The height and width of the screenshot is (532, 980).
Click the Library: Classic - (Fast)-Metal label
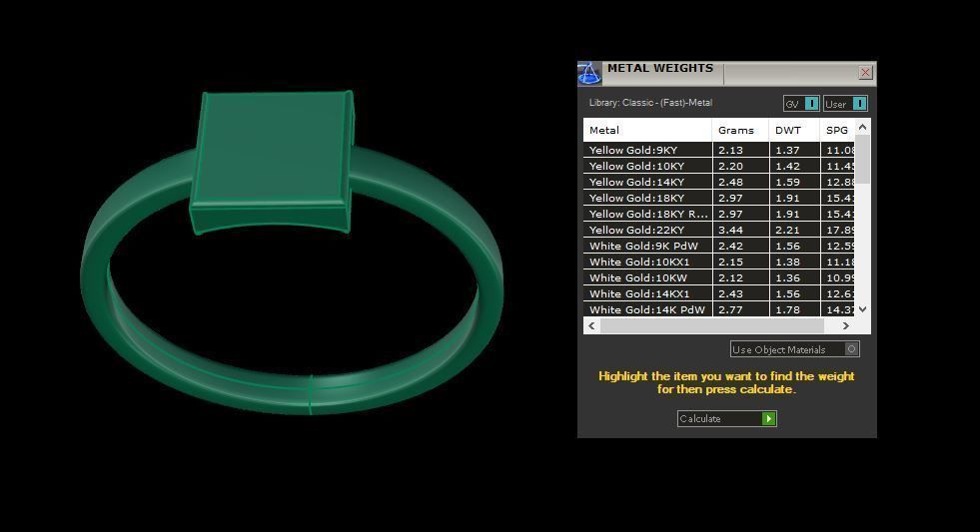(650, 103)
